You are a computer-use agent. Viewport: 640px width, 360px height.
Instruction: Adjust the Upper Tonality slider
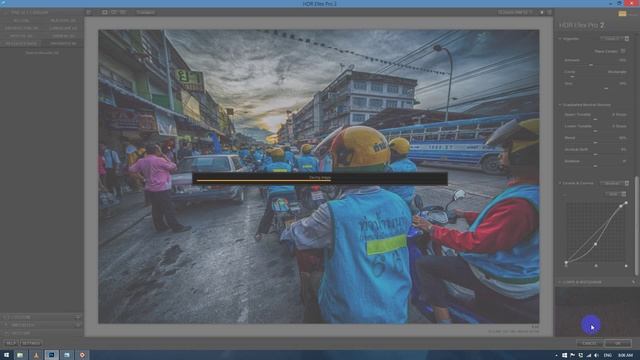tap(595, 119)
